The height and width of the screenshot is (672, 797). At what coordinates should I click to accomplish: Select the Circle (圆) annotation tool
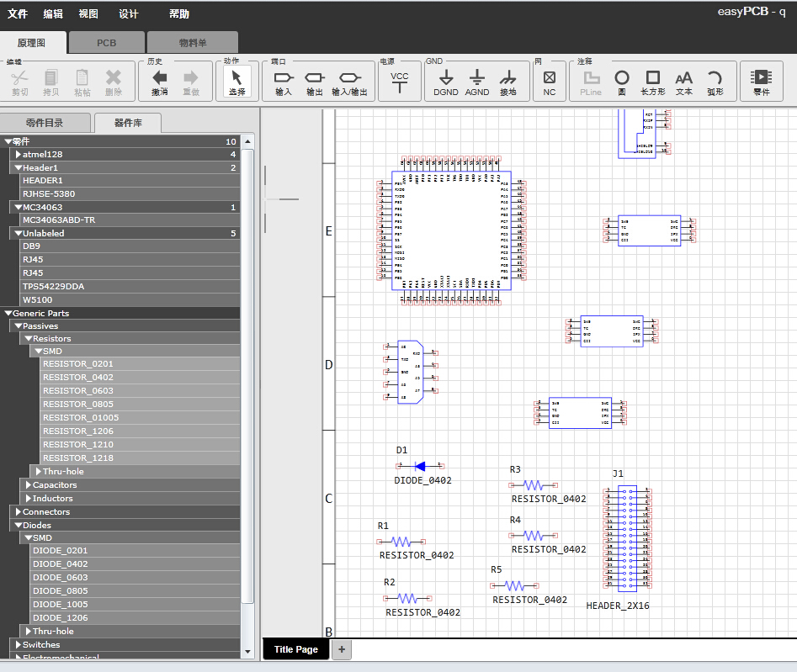[x=622, y=77]
